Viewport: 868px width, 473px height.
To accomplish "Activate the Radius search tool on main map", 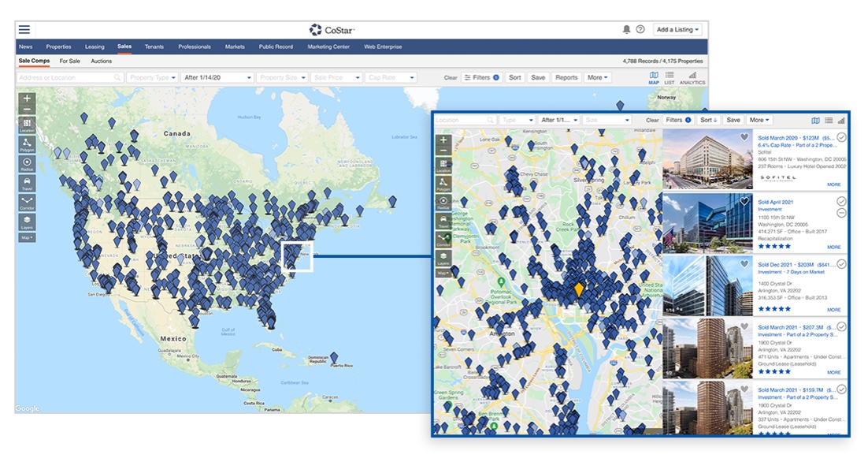I will (28, 163).
